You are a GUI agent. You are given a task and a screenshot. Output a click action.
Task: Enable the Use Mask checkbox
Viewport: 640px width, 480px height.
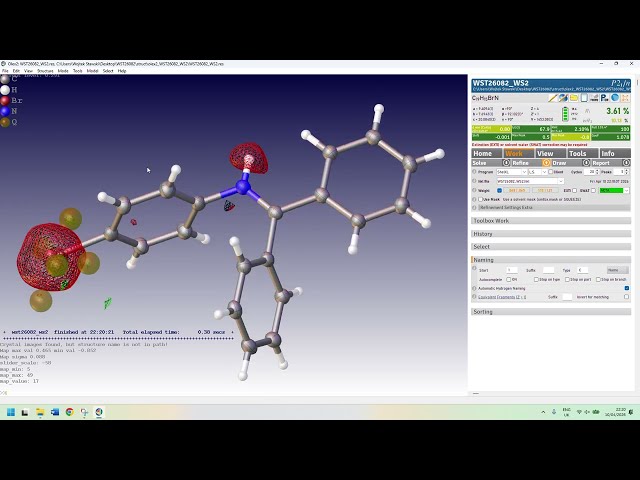pyautogui.click(x=480, y=199)
